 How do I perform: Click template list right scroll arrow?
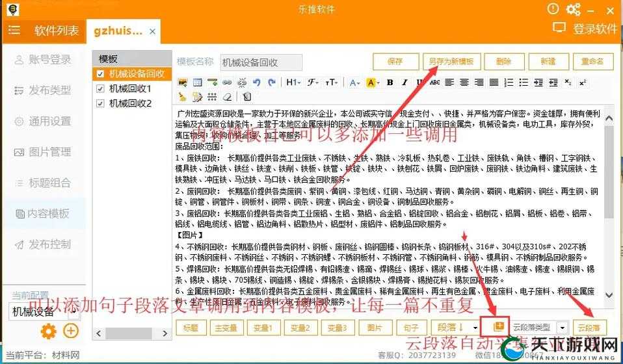(165, 333)
